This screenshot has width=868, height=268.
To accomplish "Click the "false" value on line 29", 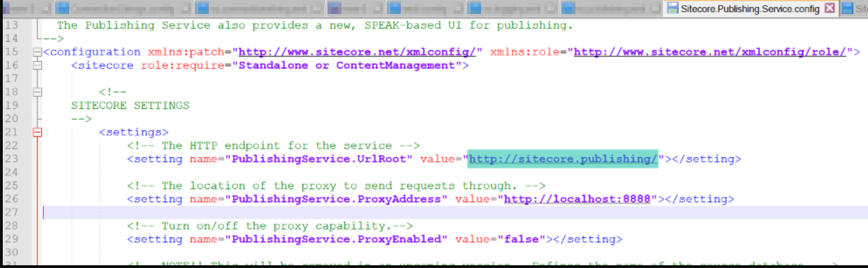I will click(521, 239).
